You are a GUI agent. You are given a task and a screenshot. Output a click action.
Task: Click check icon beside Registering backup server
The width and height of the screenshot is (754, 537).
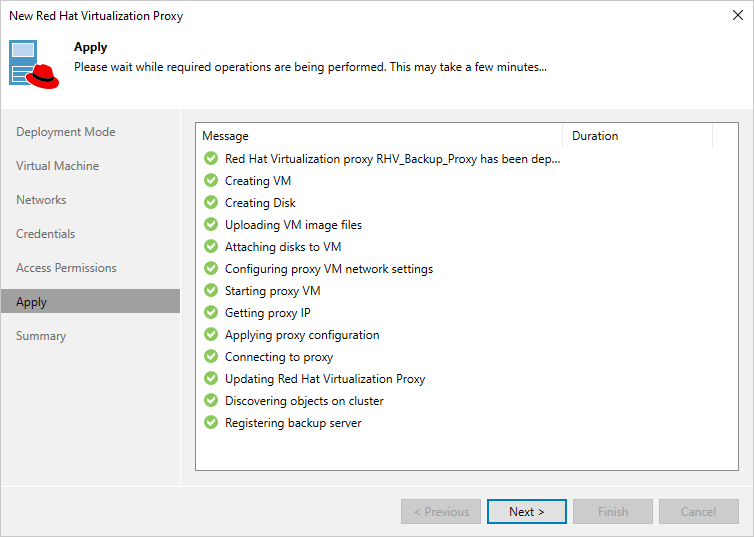point(211,423)
